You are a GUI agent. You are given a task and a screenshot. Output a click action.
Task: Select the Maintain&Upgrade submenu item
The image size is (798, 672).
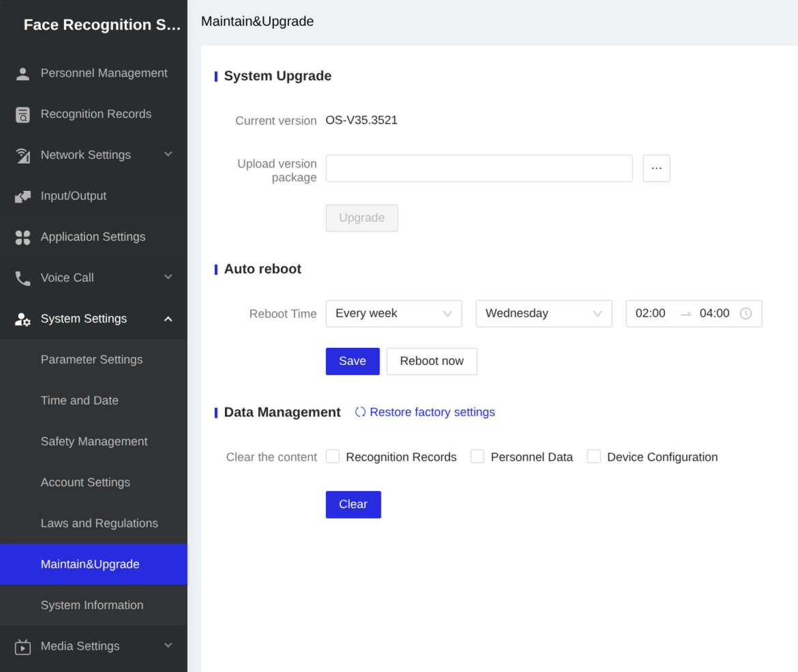(x=93, y=564)
